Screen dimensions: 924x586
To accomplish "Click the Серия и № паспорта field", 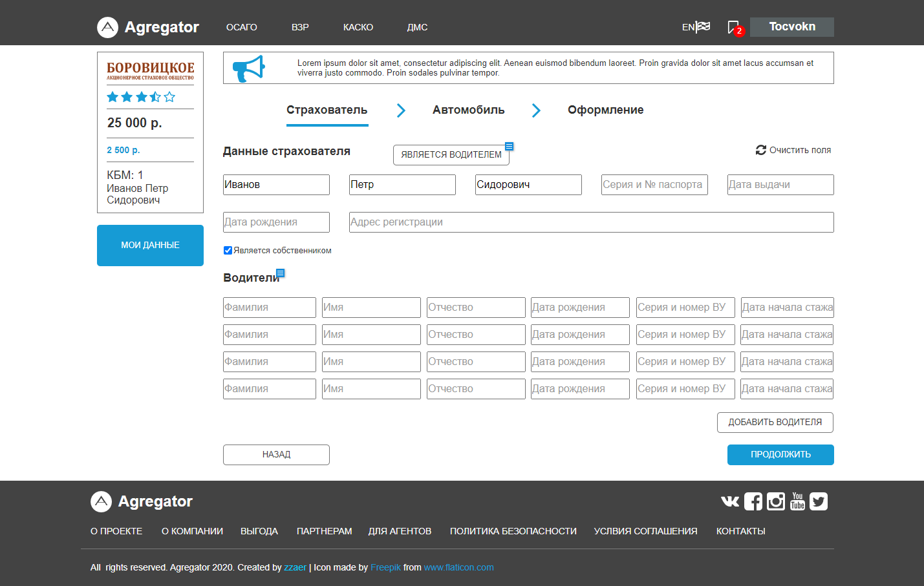I will click(654, 185).
